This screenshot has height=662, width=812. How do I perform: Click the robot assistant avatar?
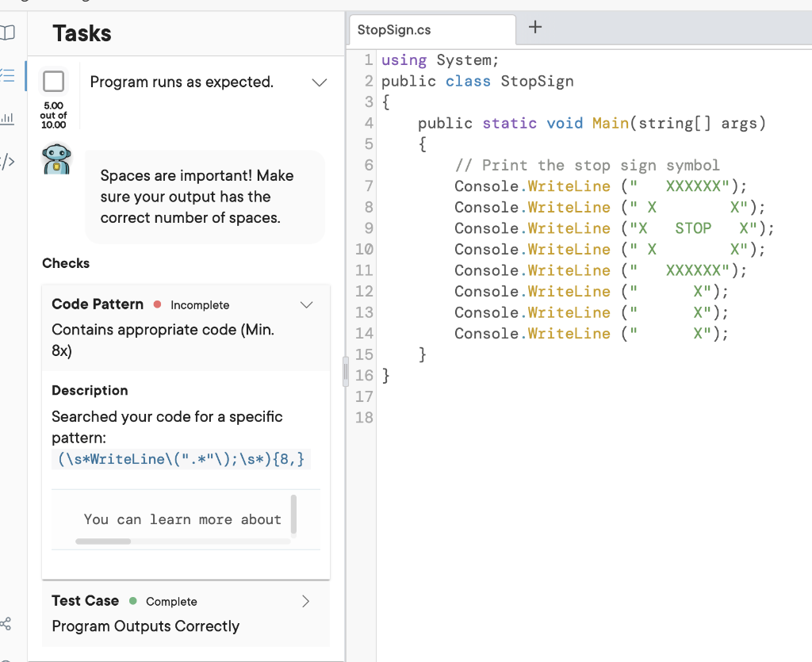[x=56, y=159]
